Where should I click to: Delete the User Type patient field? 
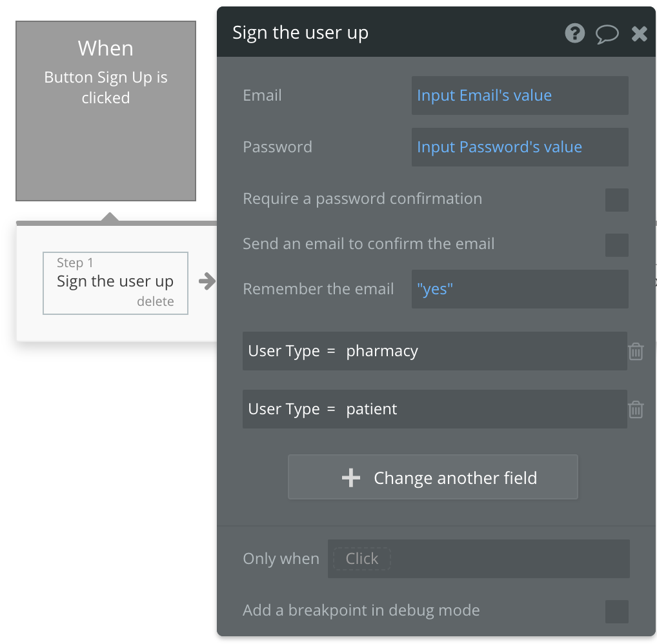[x=636, y=410]
